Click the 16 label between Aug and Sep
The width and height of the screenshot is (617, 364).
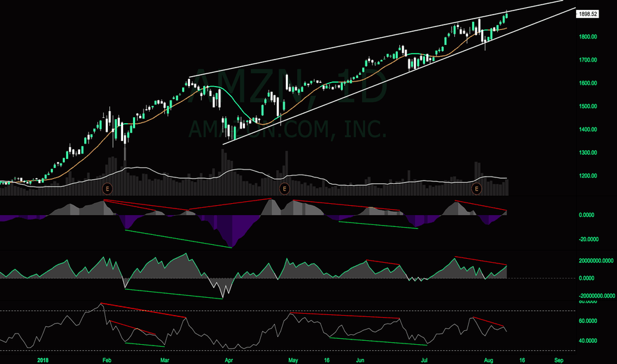point(522,360)
